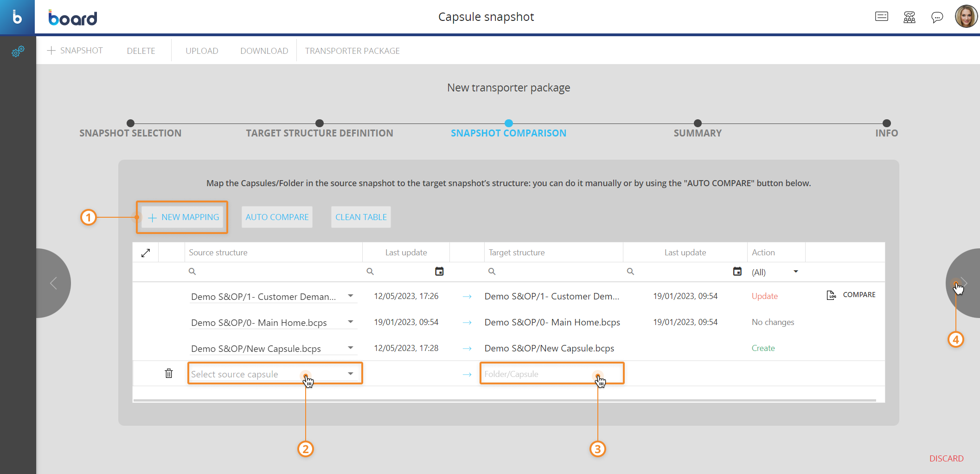Screen dimensions: 980x474
Task: Click the DISCARD link
Action: pyautogui.click(x=946, y=459)
